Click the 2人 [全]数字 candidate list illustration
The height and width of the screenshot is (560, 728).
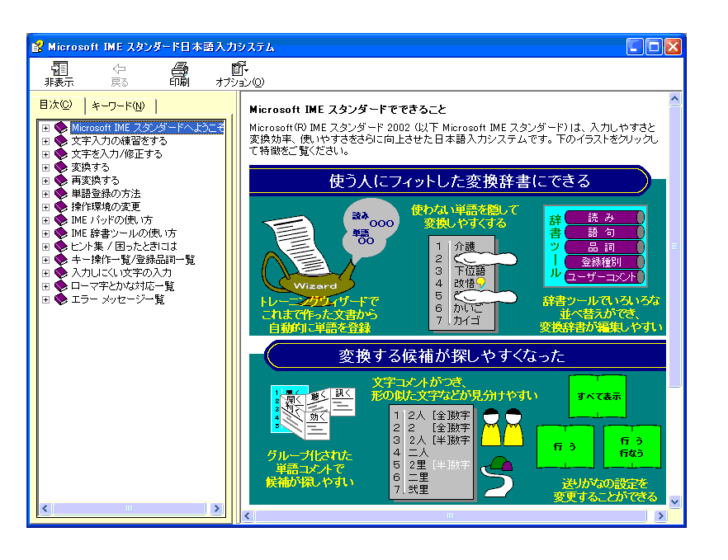(x=432, y=452)
